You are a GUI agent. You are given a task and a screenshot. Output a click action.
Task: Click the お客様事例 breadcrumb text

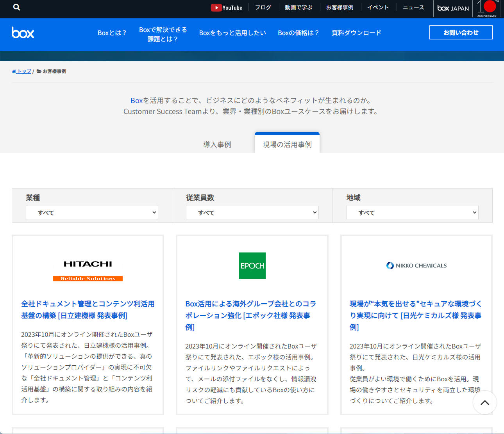[54, 71]
